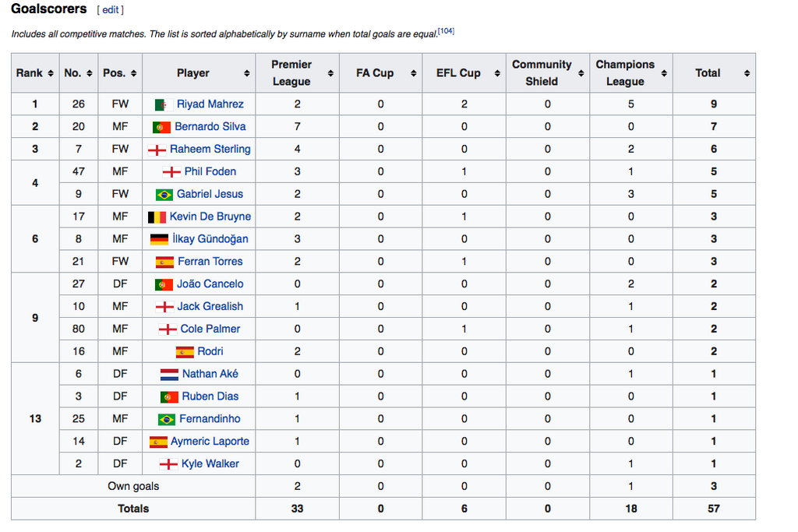Image resolution: width=798 pixels, height=532 pixels.
Task: Click Spain flag beside Rodri
Action: [x=185, y=352]
